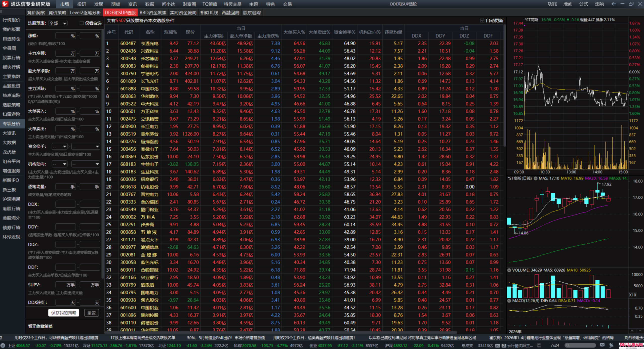
Task: Toggle the 仅看自选 checkbox
Action: tap(82, 23)
